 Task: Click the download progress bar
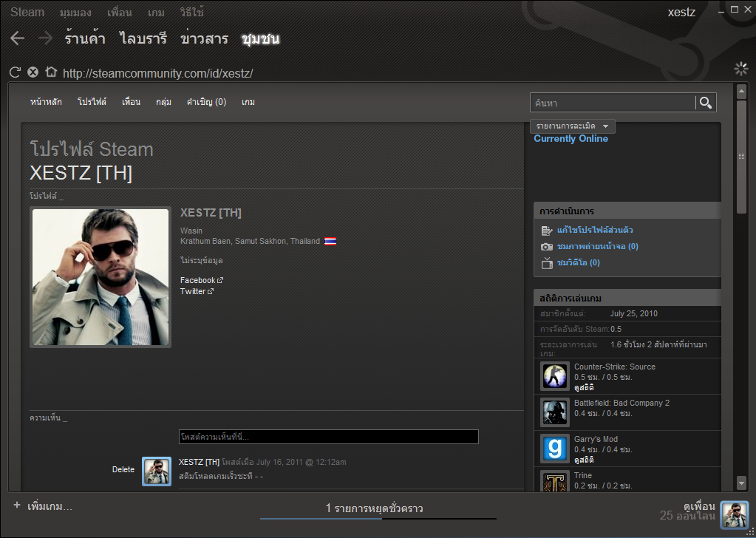(x=378, y=519)
